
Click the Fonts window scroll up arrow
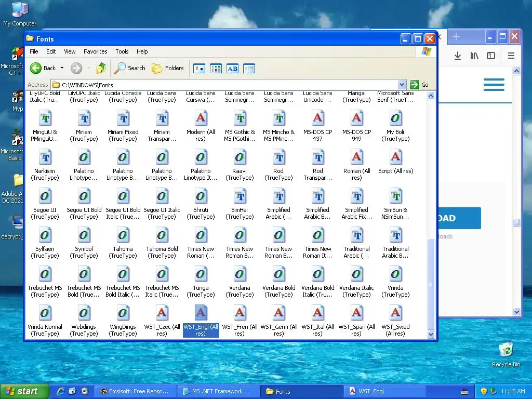pos(431,96)
